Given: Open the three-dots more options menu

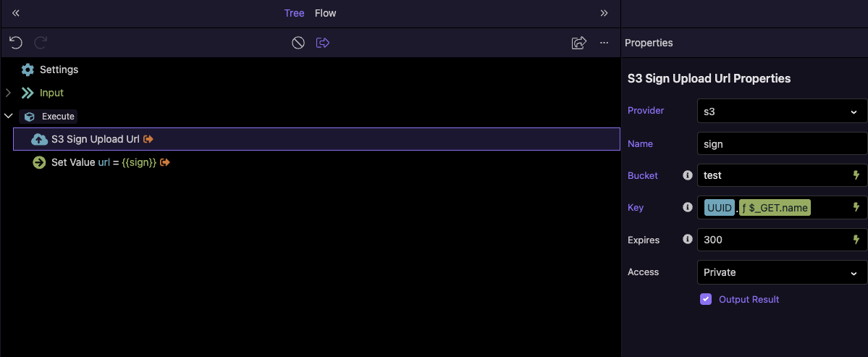Looking at the screenshot, I should click(x=604, y=43).
